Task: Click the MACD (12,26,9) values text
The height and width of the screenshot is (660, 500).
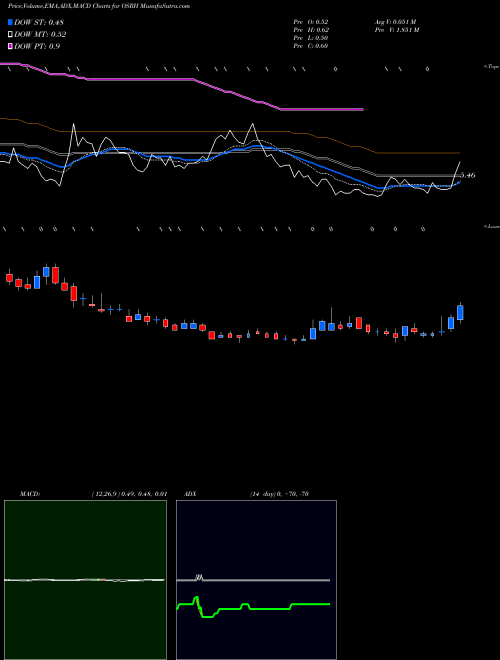Action: pyautogui.click(x=129, y=494)
